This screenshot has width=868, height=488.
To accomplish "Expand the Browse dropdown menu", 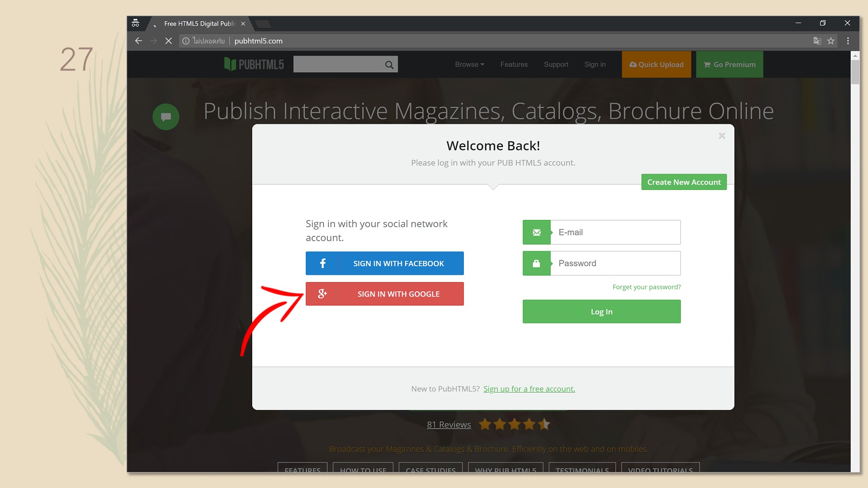I will 469,65.
